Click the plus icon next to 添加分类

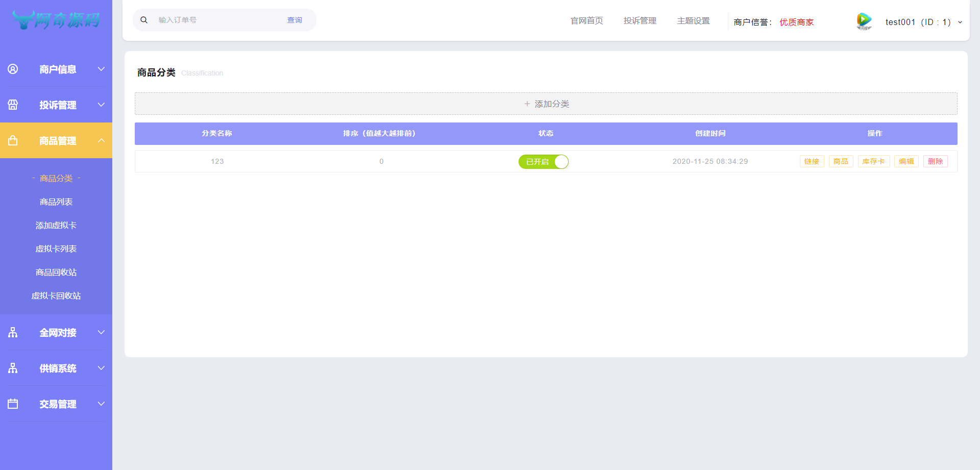click(x=527, y=104)
